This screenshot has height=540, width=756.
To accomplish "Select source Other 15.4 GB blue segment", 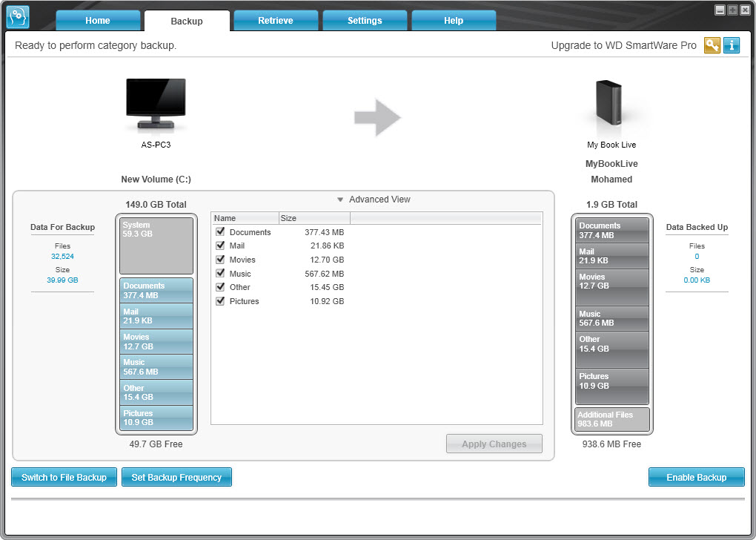I will click(x=156, y=392).
